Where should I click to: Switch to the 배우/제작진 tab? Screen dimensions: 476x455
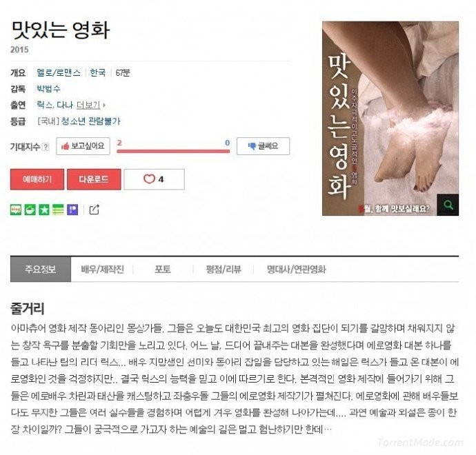[x=102, y=270]
